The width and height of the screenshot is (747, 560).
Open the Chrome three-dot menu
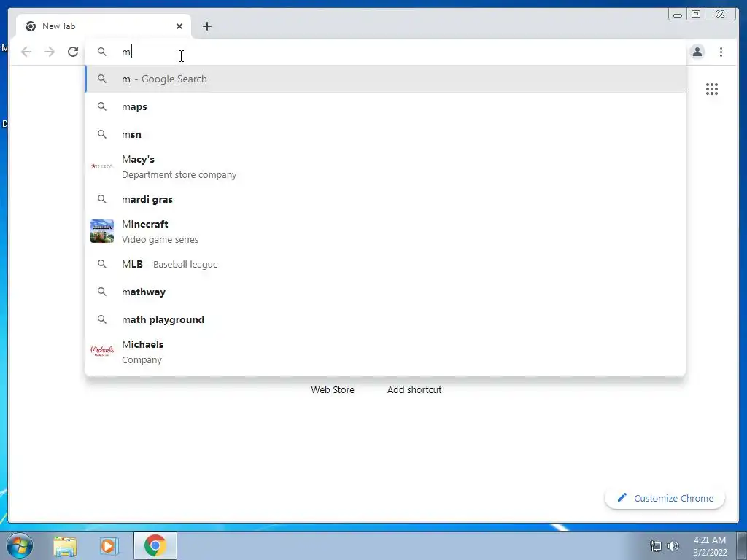(x=721, y=52)
